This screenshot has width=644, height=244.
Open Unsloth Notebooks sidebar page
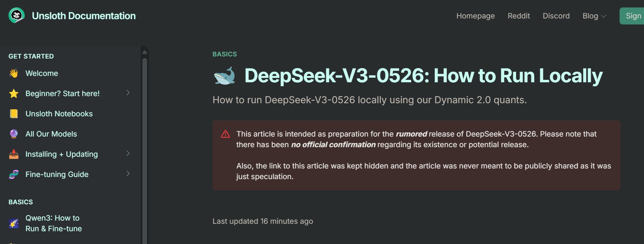(x=59, y=114)
